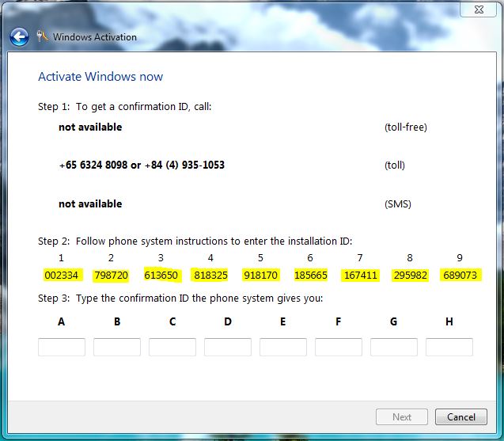504x441 pixels.
Task: Select installation ID group 689073
Action: click(x=460, y=275)
